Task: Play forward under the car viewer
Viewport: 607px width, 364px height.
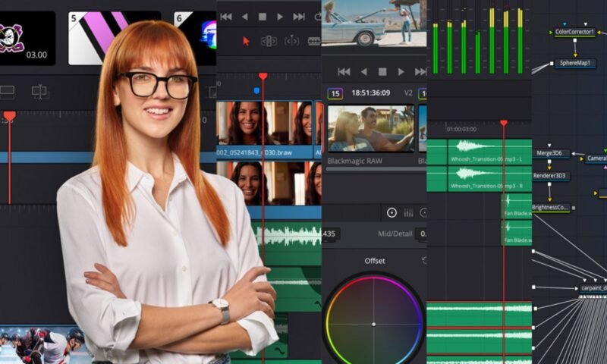Action: tap(401, 72)
